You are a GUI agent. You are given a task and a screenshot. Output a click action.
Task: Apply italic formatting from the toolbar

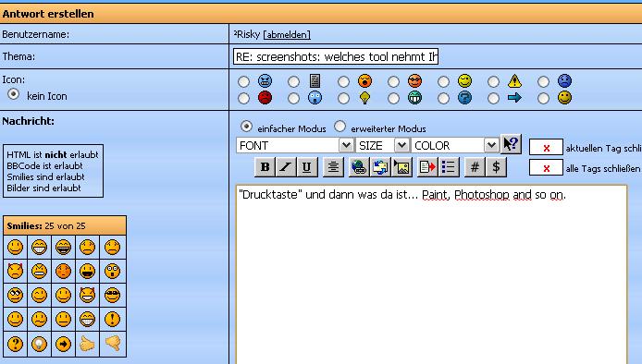[x=286, y=167]
